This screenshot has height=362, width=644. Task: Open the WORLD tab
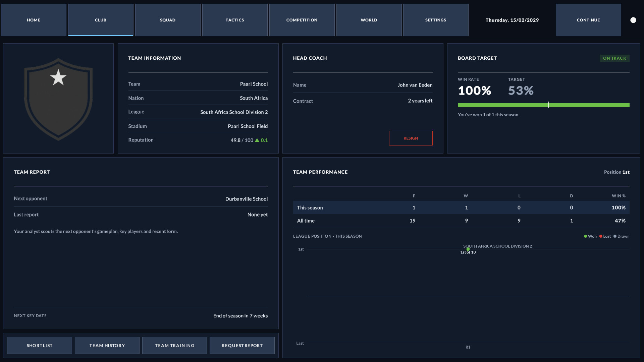coord(369,20)
